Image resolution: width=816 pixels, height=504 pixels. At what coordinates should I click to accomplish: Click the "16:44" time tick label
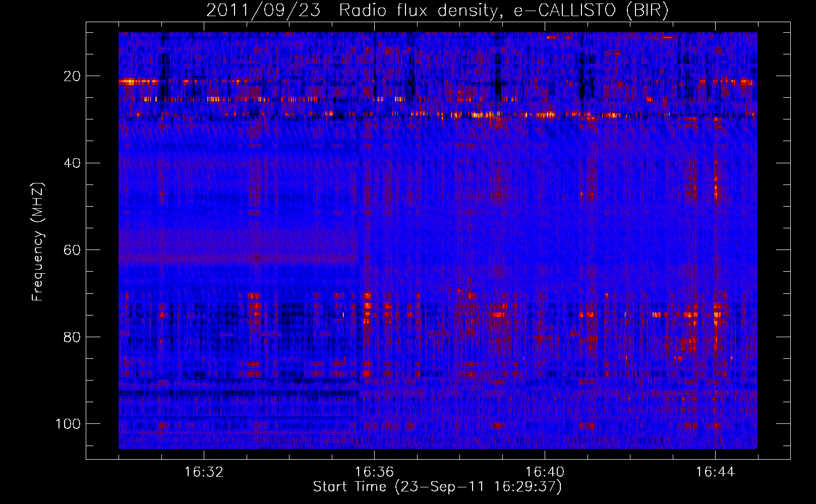(x=715, y=472)
